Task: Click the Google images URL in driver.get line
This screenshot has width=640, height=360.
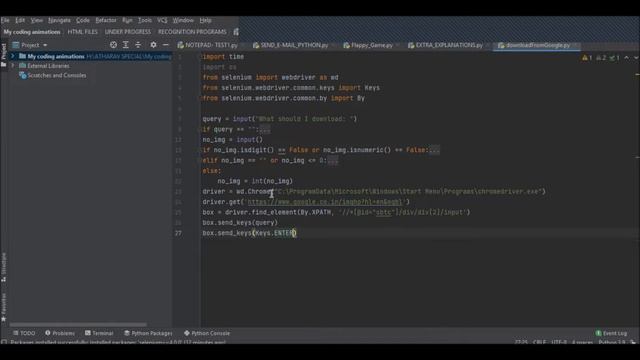Action: pos(324,202)
